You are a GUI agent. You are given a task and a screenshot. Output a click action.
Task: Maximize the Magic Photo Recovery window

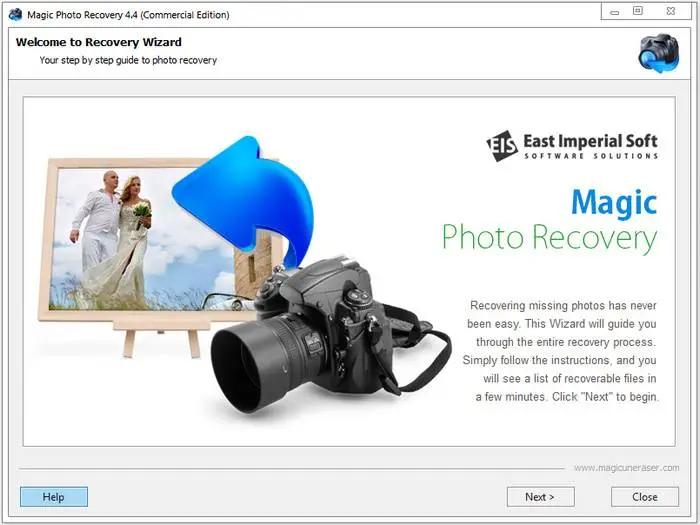(638, 11)
